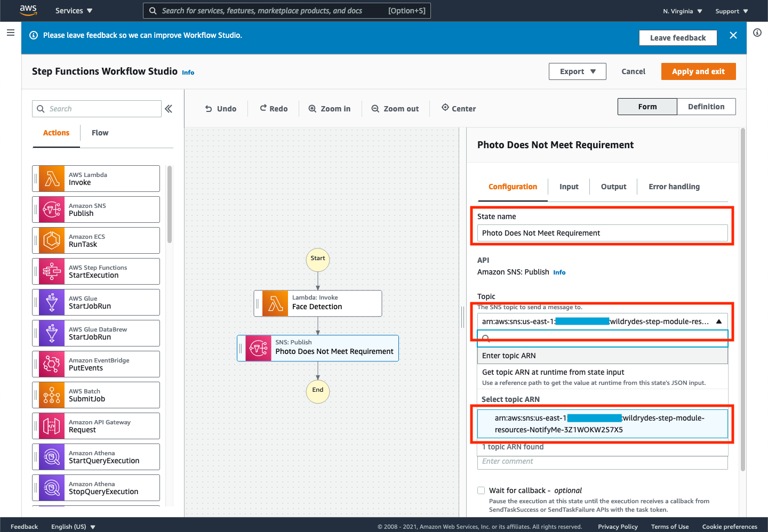Open the AWS home logo
The image size is (768, 532).
coord(28,11)
